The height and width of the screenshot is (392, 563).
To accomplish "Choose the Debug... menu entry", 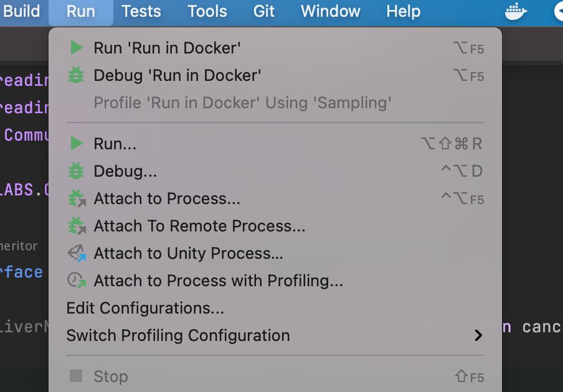I will coord(275,171).
